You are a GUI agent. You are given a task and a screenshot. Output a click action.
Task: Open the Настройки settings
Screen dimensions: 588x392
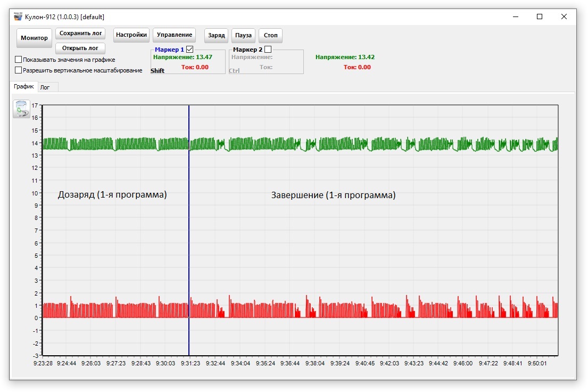(131, 35)
